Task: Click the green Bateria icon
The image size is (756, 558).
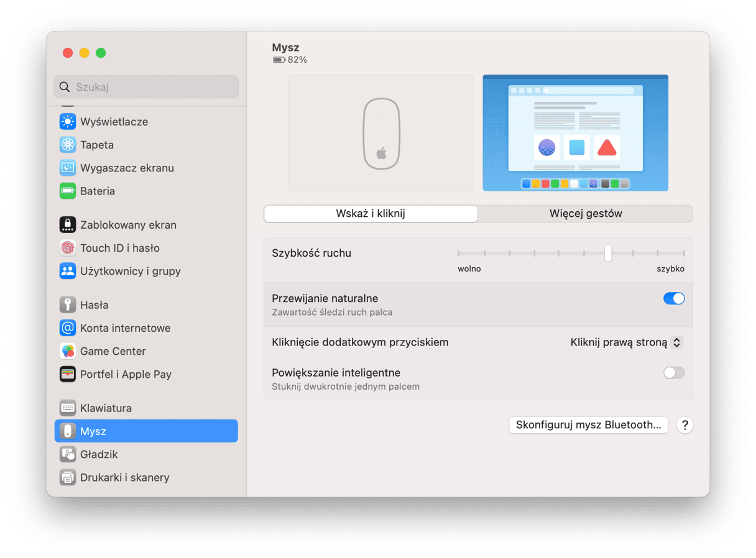Action: (67, 191)
